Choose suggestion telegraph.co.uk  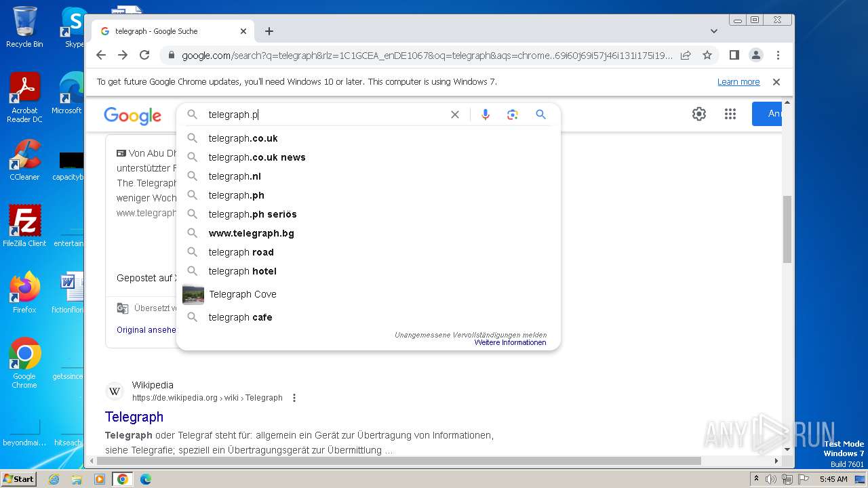point(368,138)
